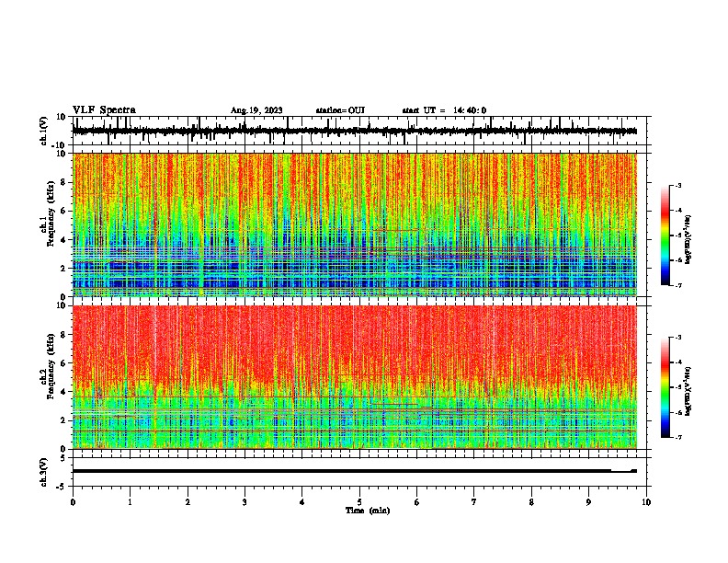Click the ch.1 spectrogram plot
The height and width of the screenshot is (563, 728).
coord(355,224)
